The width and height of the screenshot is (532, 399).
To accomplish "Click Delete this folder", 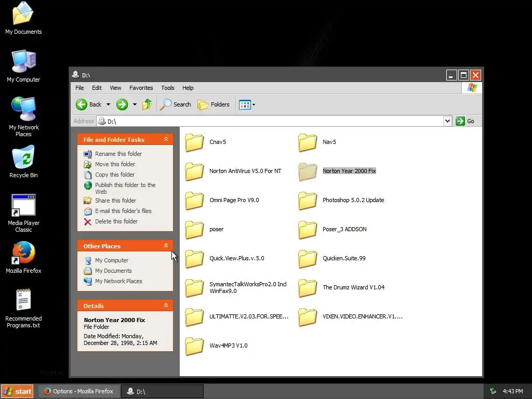I will point(116,221).
